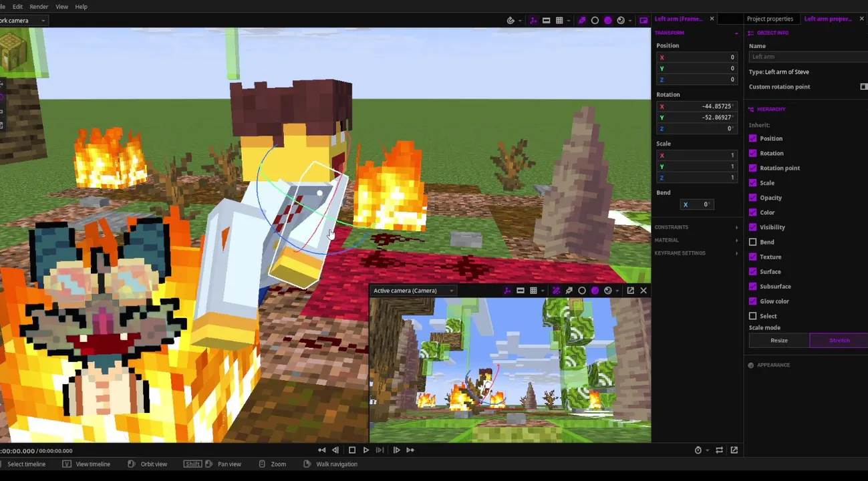
Task: Toggle the Subsurface inherit checkbox
Action: point(753,286)
